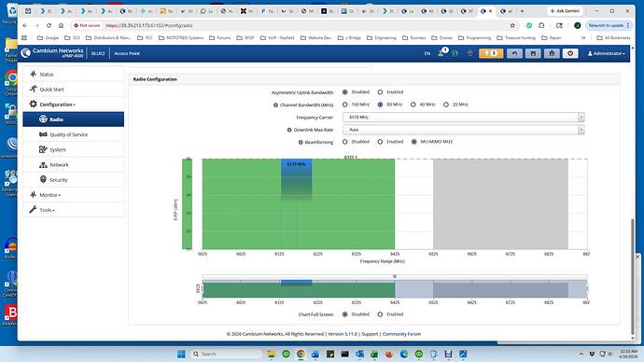Open Windows Start menu

click(x=181, y=354)
